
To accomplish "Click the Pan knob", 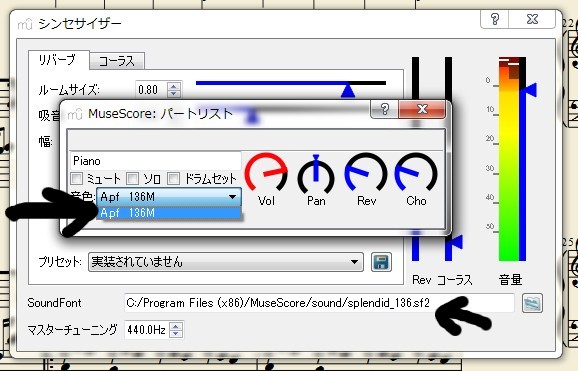I will coord(316,173).
